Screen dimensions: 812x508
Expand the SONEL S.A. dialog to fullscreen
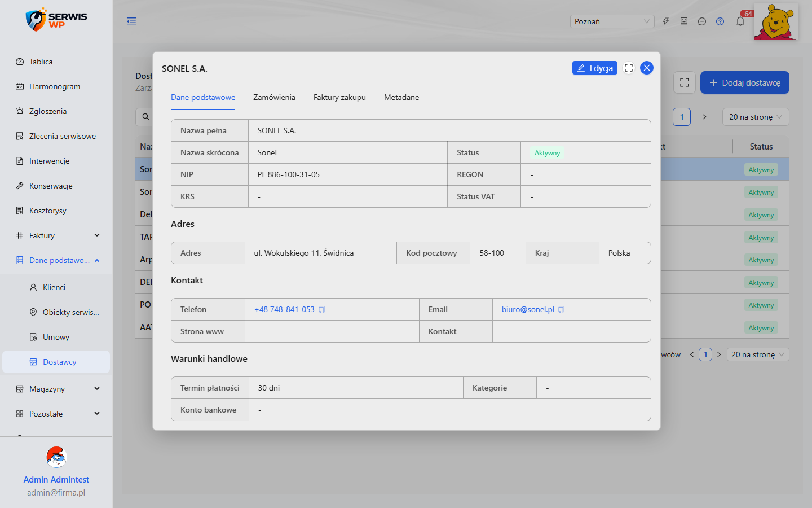[629, 68]
